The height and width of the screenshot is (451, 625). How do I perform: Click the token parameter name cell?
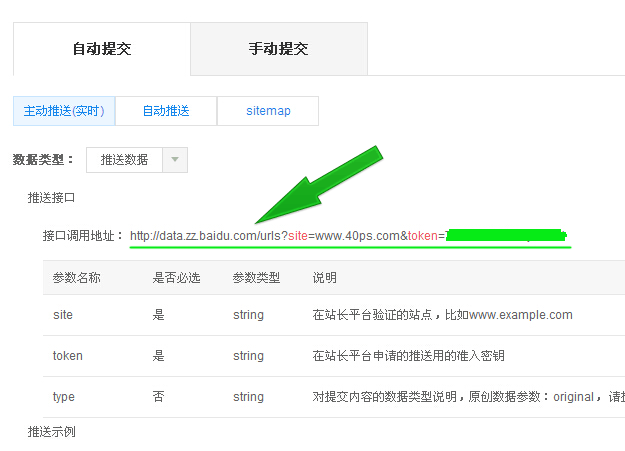point(68,356)
